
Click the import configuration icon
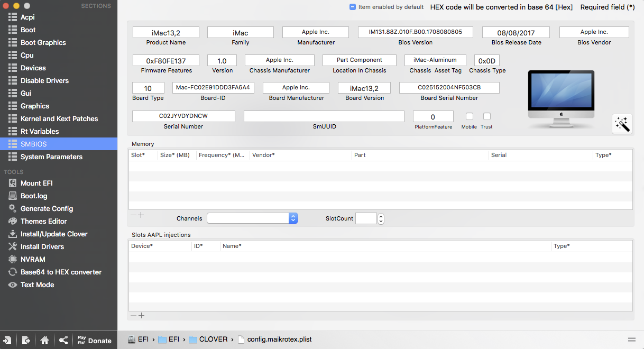tap(8, 341)
